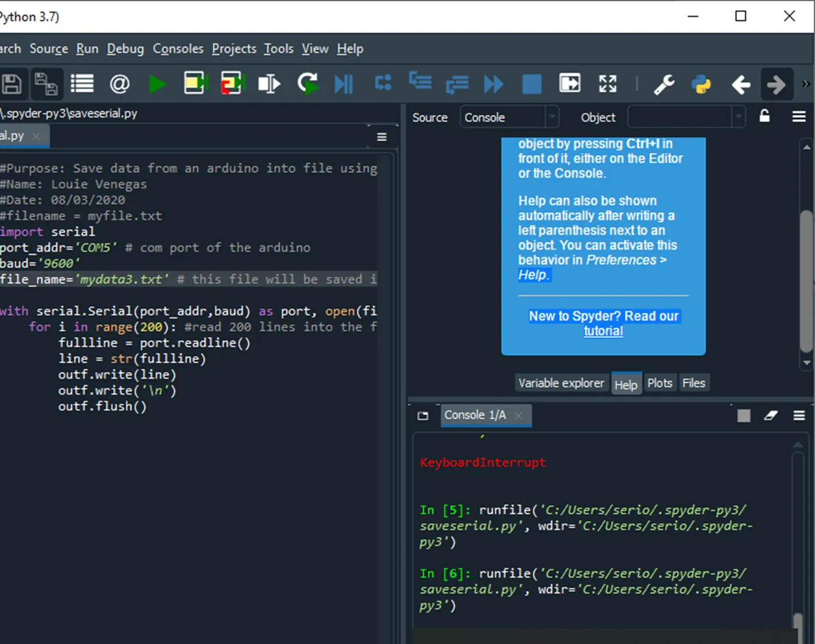Open the PYTHONPATH manager Python icon
The image size is (815, 644).
[701, 84]
